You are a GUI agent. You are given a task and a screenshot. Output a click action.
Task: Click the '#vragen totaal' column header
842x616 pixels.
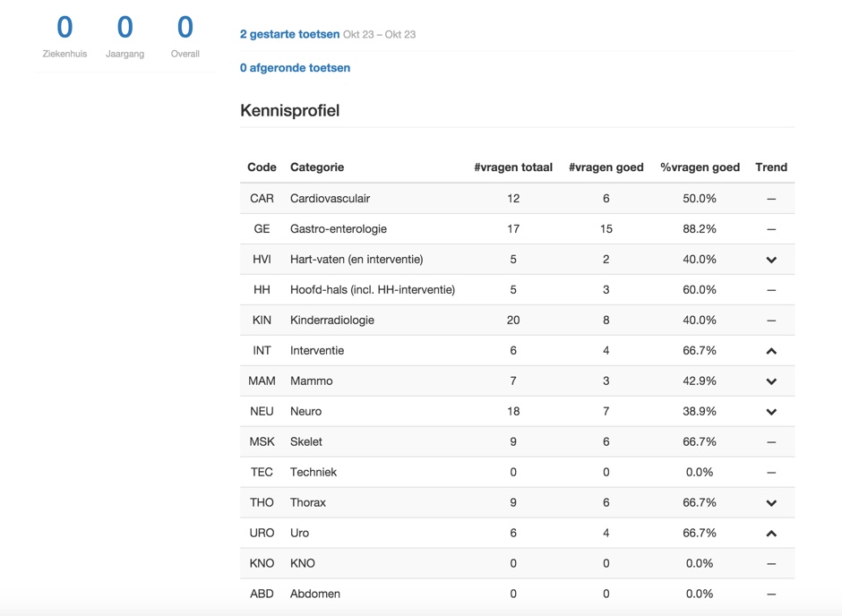tap(512, 167)
